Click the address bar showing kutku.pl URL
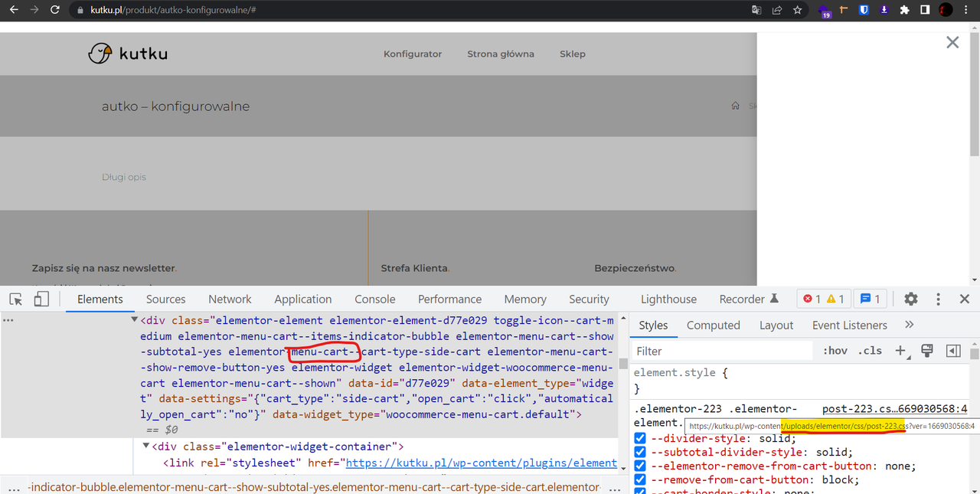 (x=406, y=10)
